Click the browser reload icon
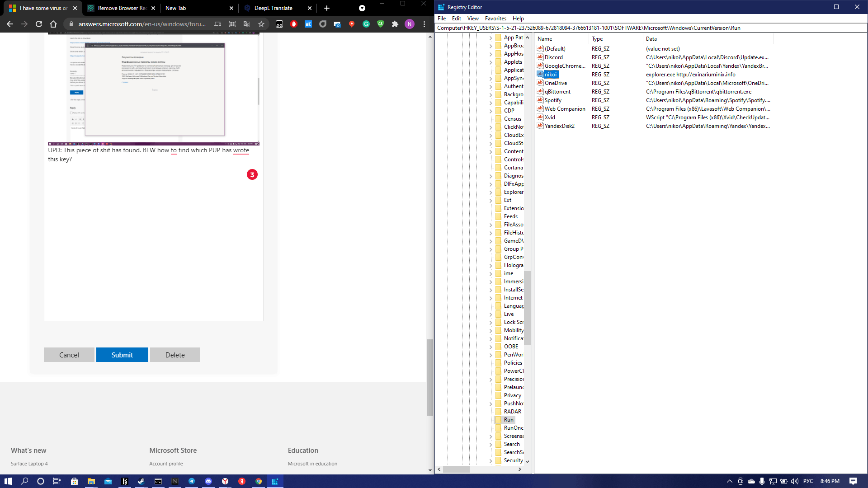The width and height of the screenshot is (868, 488). tap(39, 24)
